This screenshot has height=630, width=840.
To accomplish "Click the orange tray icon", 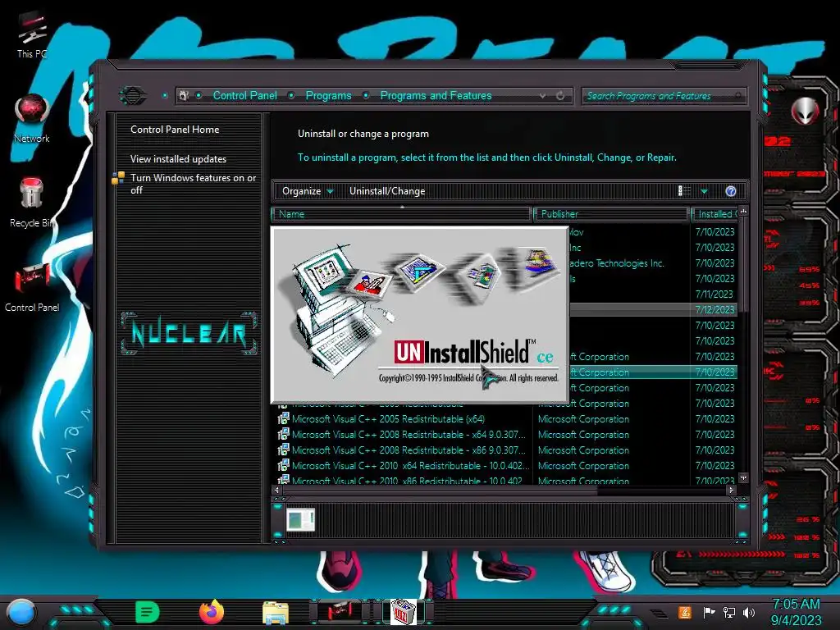I will pyautogui.click(x=685, y=612).
